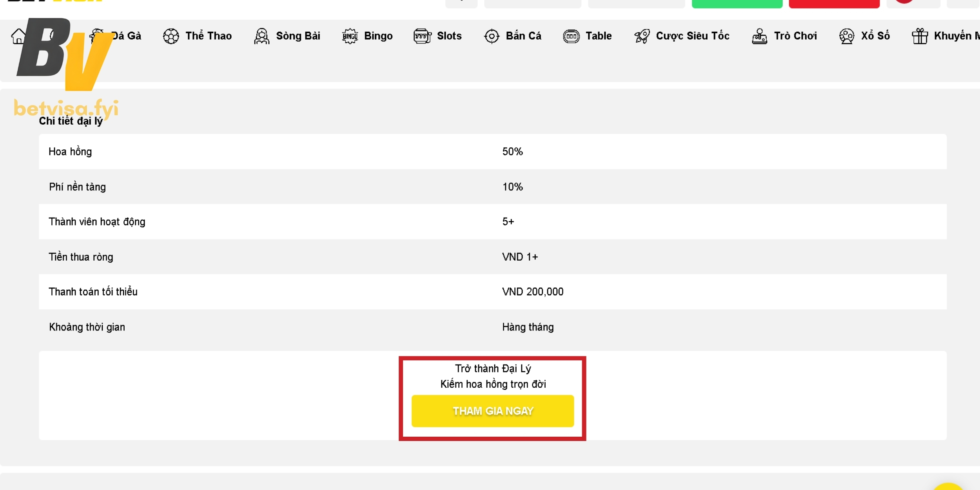The width and height of the screenshot is (980, 490).
Task: Click the Cược Siêu Tốc rocket icon
Action: [x=642, y=36]
